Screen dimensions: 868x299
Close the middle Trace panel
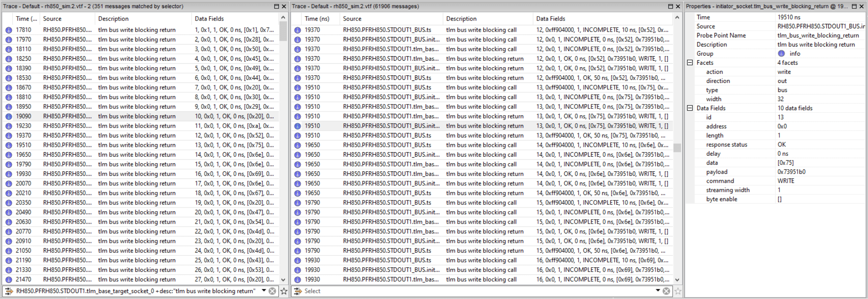[678, 6]
